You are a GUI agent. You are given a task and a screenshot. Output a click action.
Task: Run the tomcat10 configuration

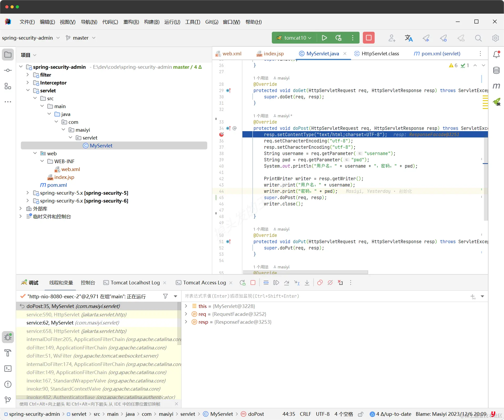324,38
